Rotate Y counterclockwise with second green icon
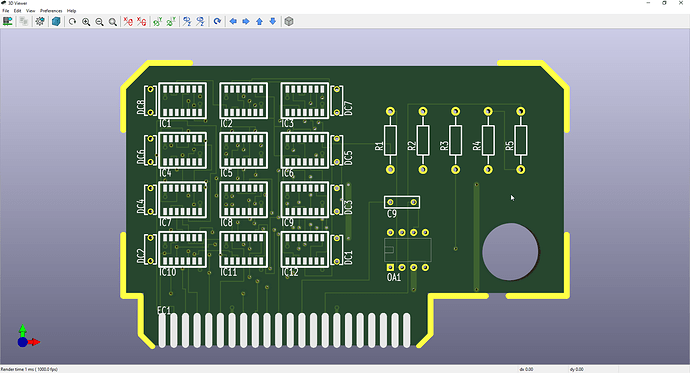This screenshot has height=373, width=690. pos(171,22)
